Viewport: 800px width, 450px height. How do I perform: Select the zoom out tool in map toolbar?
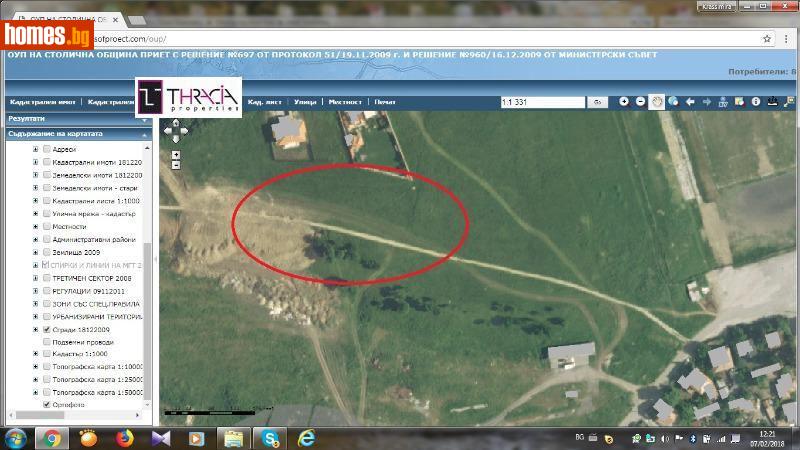[640, 102]
